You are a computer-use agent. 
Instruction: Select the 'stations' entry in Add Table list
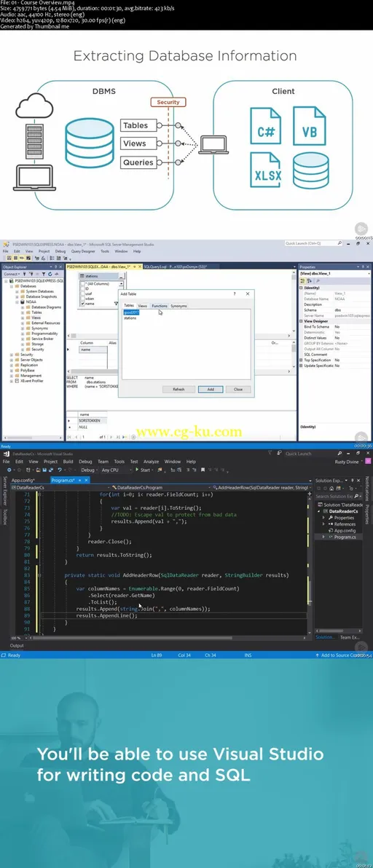[x=130, y=317]
